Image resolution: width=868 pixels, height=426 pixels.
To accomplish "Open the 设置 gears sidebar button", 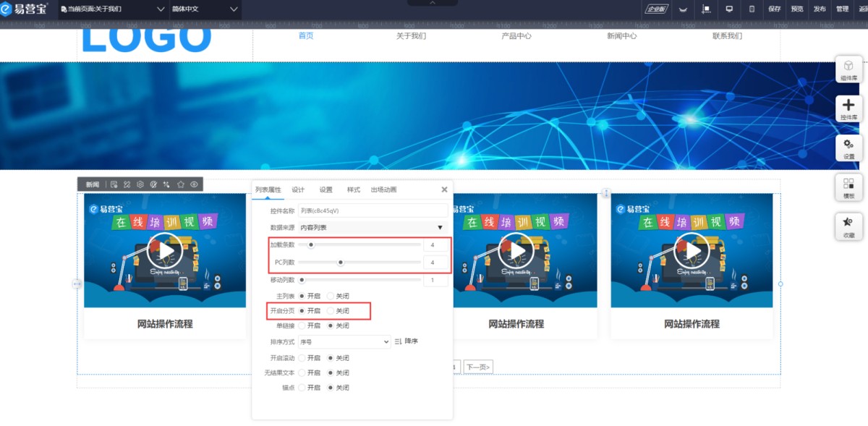I will pyautogui.click(x=848, y=148).
